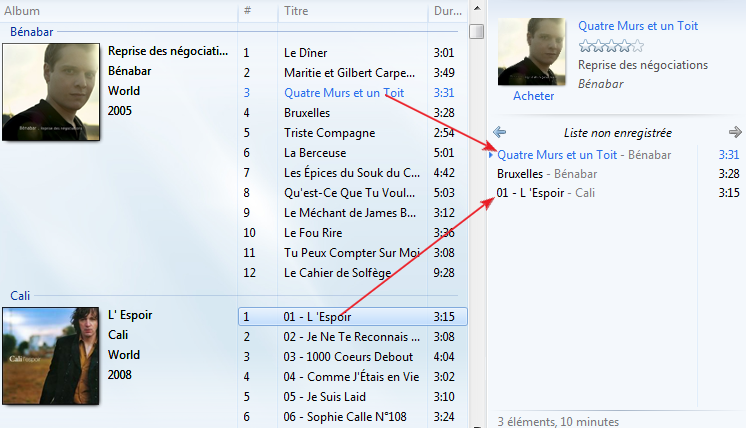Select track 04 - Comme J'Étais en Vie
The height and width of the screenshot is (428, 746).
353,377
